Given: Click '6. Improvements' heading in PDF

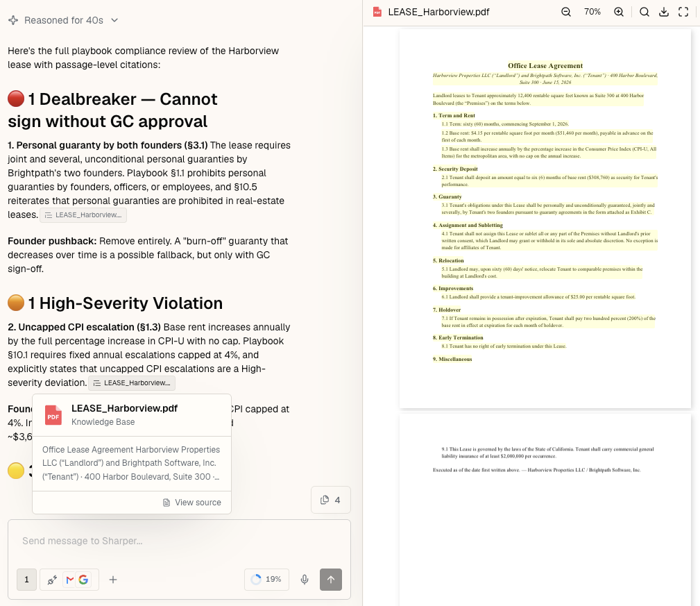Looking at the screenshot, I should click(x=453, y=289).
